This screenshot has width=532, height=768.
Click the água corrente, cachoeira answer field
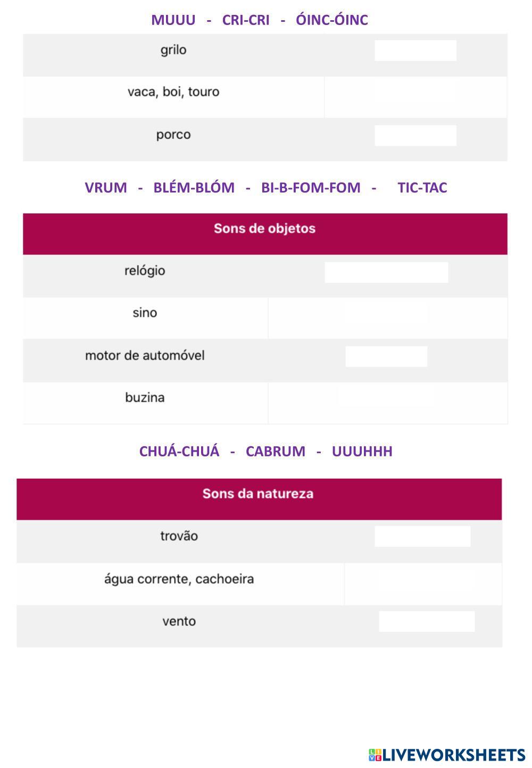pos(426,579)
